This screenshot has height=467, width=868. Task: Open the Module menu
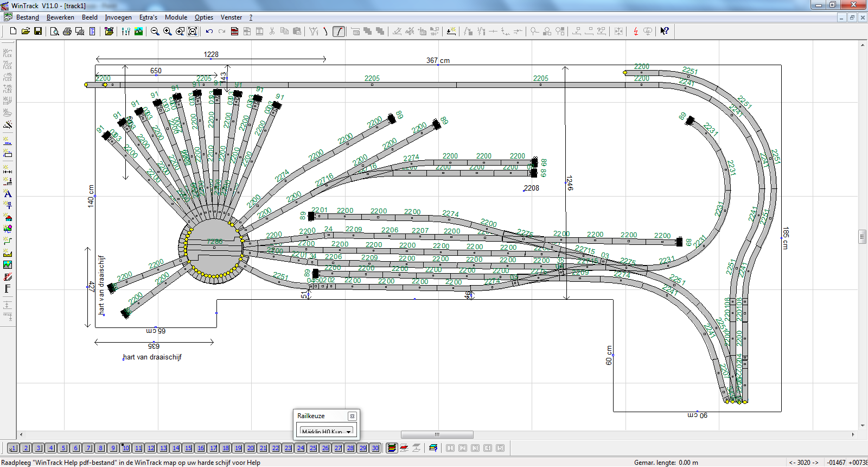click(x=176, y=17)
